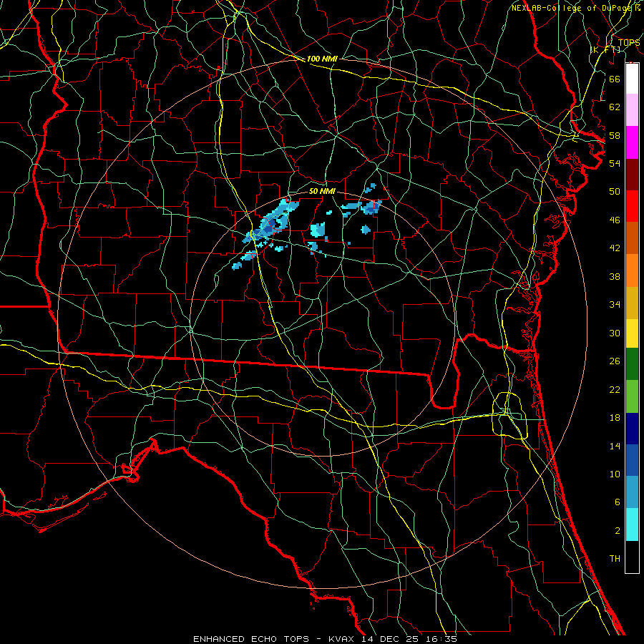Click the 6 legend value
The width and height of the screenshot is (644, 644).
click(x=618, y=502)
